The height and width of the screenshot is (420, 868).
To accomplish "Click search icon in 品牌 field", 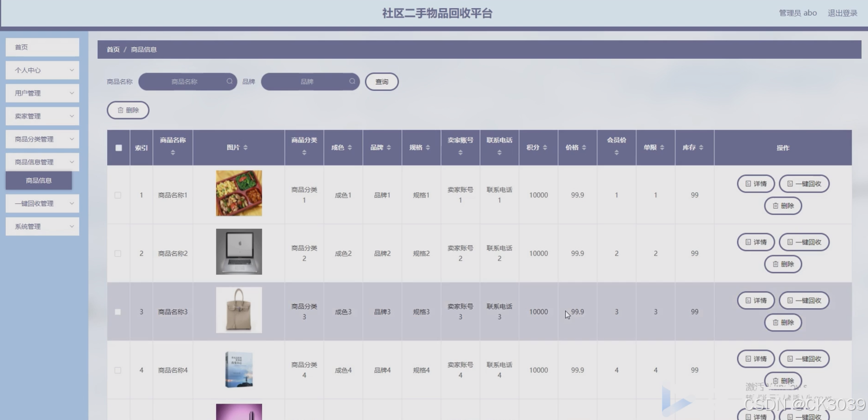I will [x=352, y=82].
